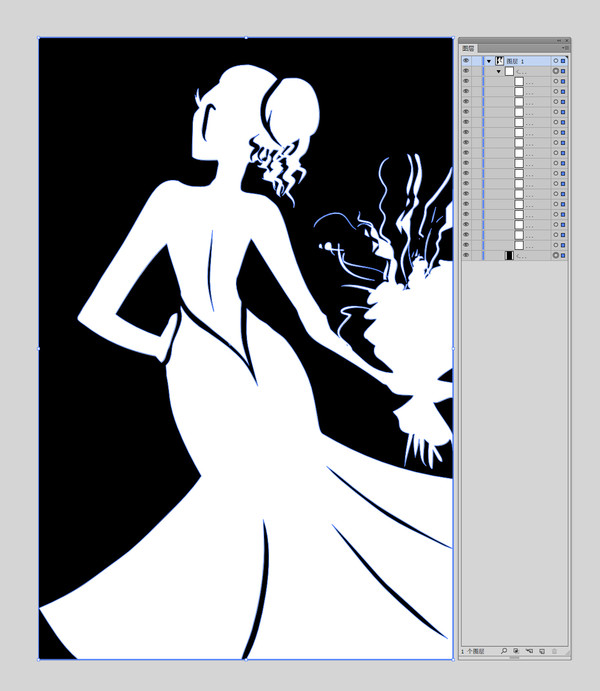Click the first white path row's thumbnail
This screenshot has height=691, width=600.
point(519,82)
